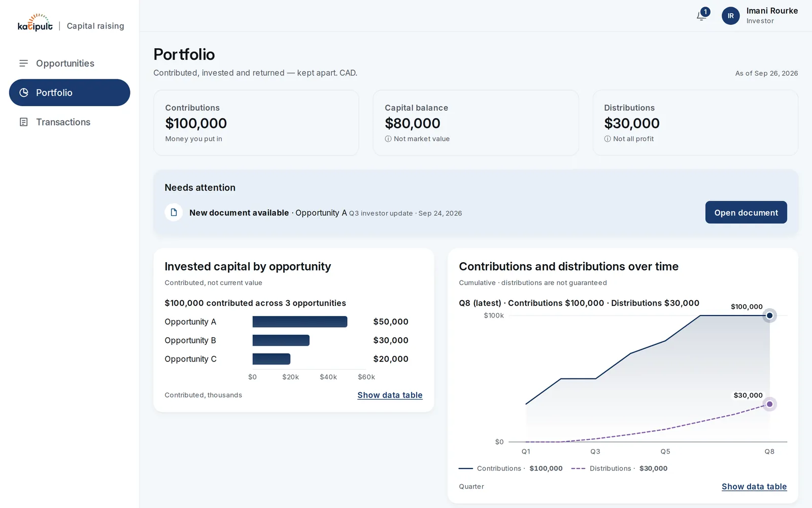Click the 'New document available' notice text

tap(239, 213)
